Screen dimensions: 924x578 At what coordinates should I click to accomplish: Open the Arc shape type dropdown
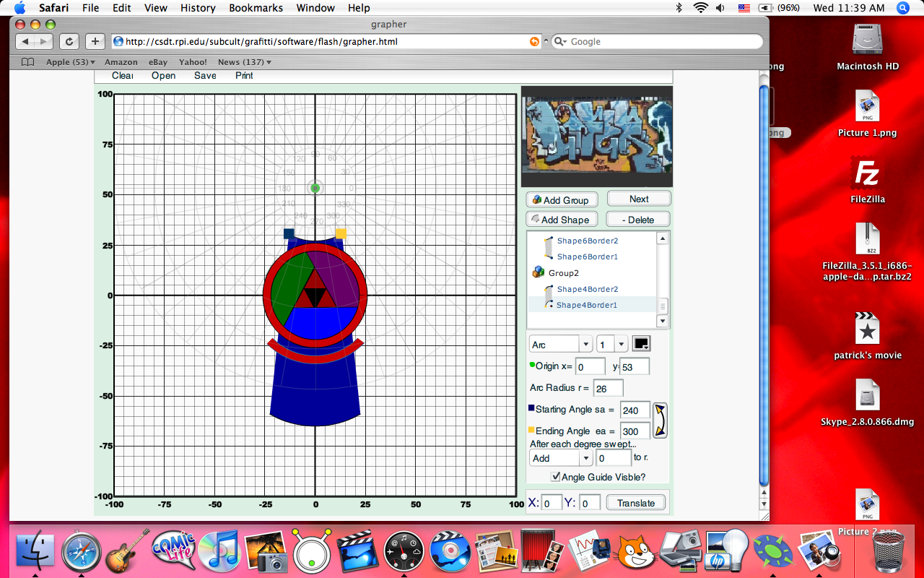(561, 345)
